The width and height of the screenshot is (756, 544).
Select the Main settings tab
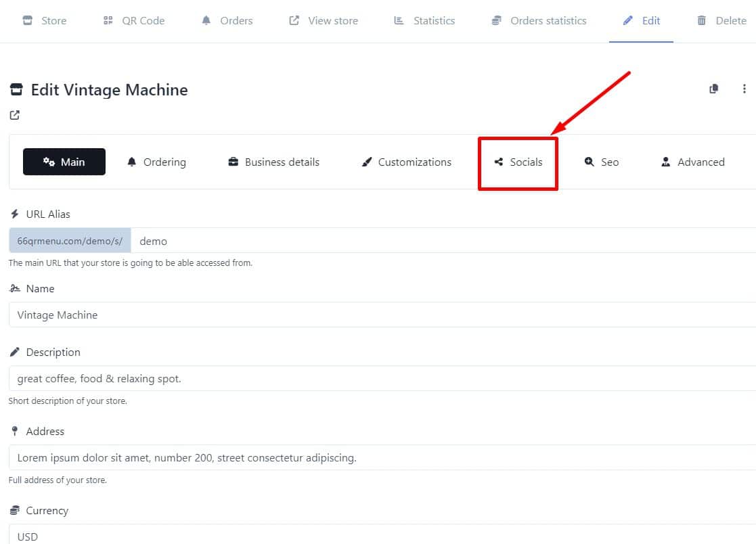coord(64,162)
